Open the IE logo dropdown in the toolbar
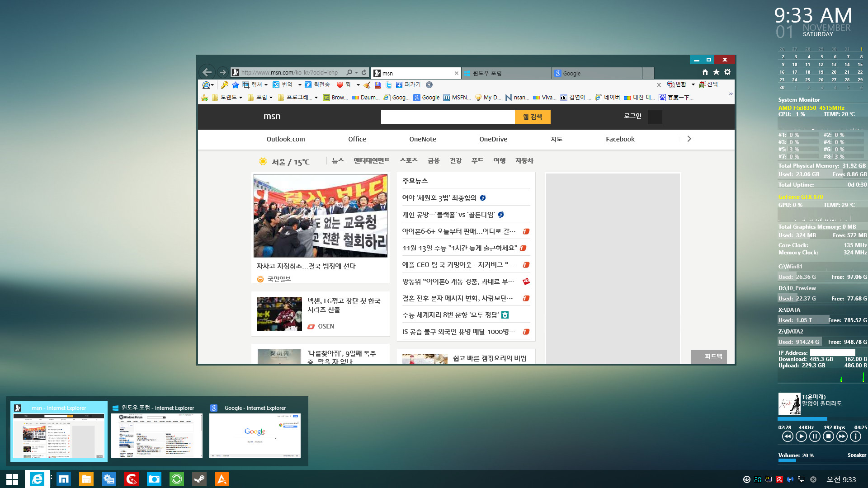The image size is (868, 488). [x=208, y=85]
